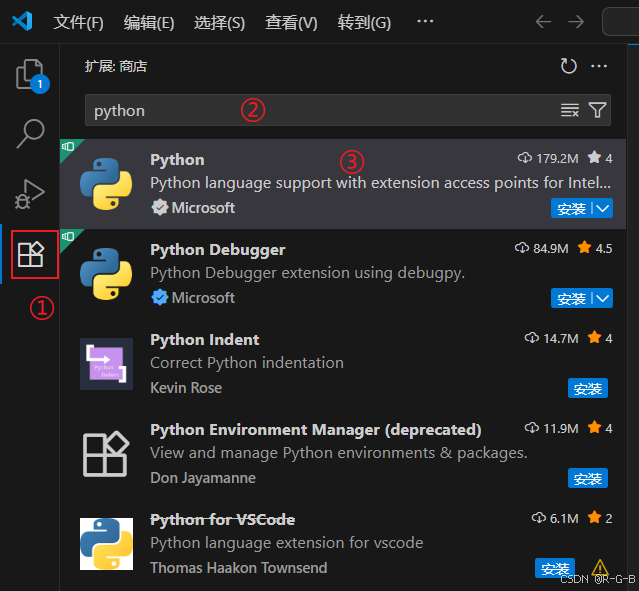Image resolution: width=639 pixels, height=591 pixels.
Task: Open the 查看(V) menu
Action: (x=291, y=22)
